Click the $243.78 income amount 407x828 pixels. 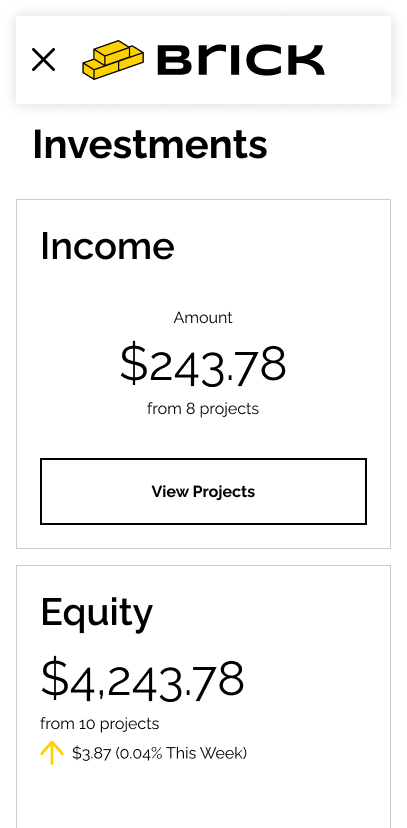coord(203,364)
